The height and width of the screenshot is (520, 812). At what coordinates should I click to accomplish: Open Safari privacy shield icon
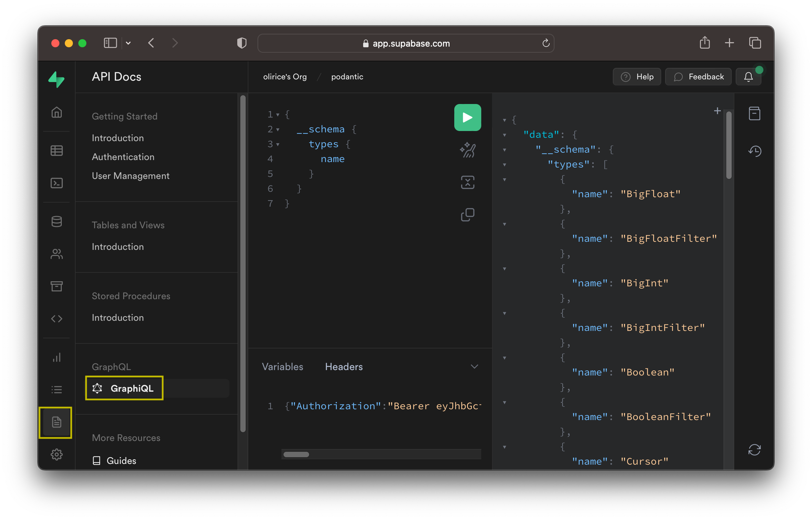(242, 43)
